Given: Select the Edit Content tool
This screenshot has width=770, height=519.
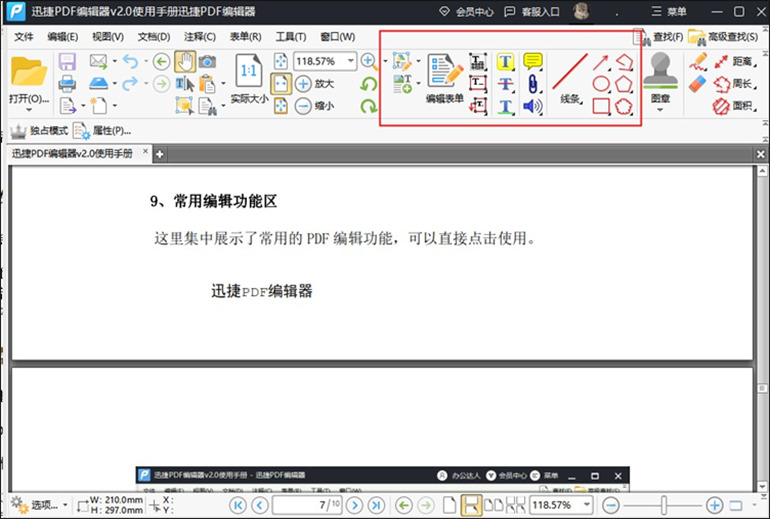Looking at the screenshot, I should coord(402,61).
